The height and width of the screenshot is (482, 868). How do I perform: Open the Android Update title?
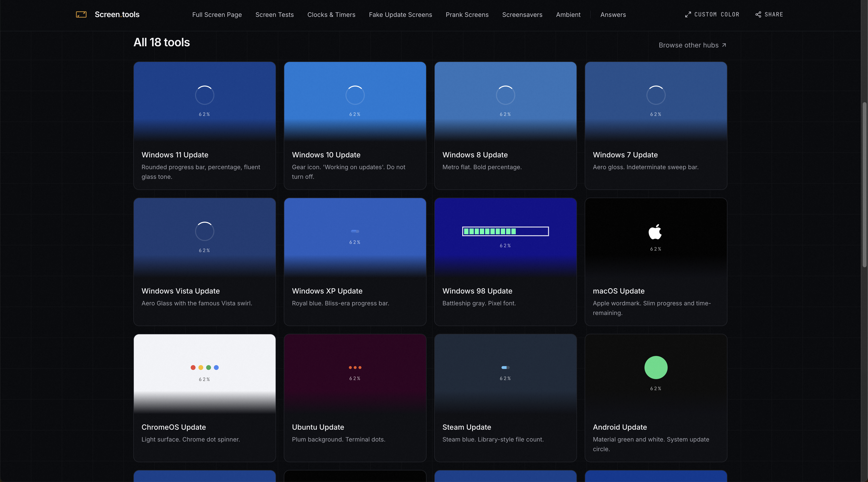coord(620,427)
